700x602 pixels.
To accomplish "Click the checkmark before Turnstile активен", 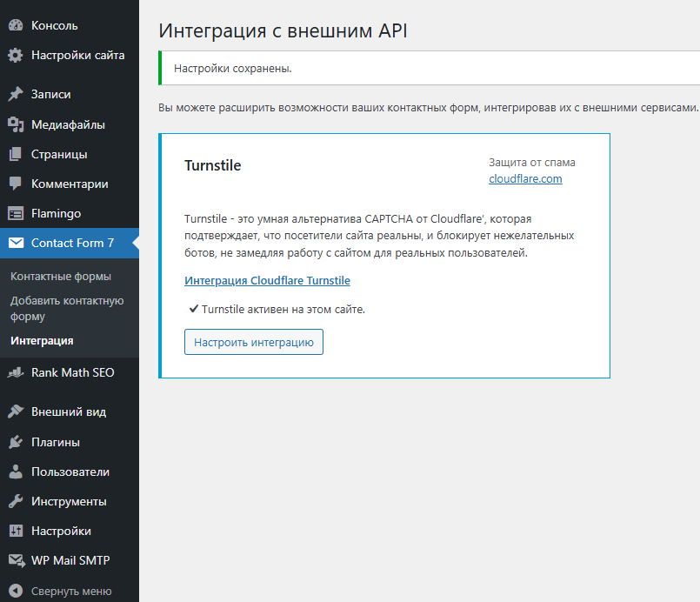I will (x=193, y=309).
